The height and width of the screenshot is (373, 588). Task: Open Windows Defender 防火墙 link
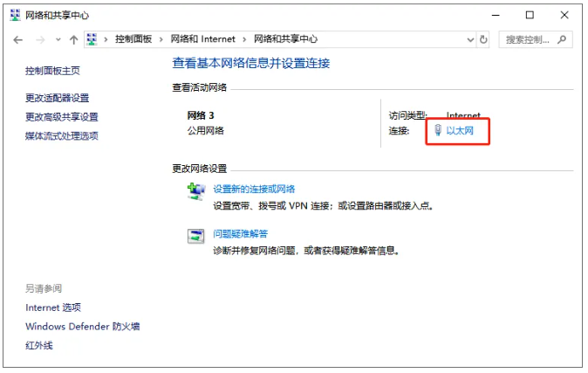(x=83, y=327)
